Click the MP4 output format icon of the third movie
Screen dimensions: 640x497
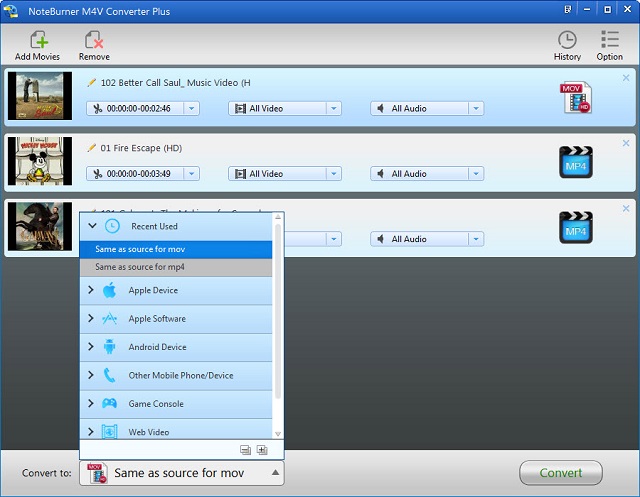pos(576,228)
